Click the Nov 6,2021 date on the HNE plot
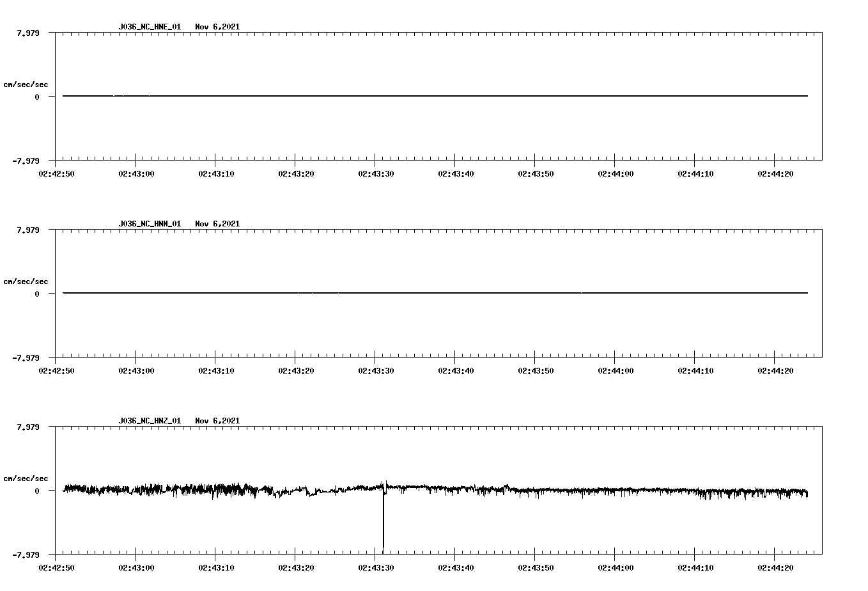The image size is (868, 591). pos(217,27)
